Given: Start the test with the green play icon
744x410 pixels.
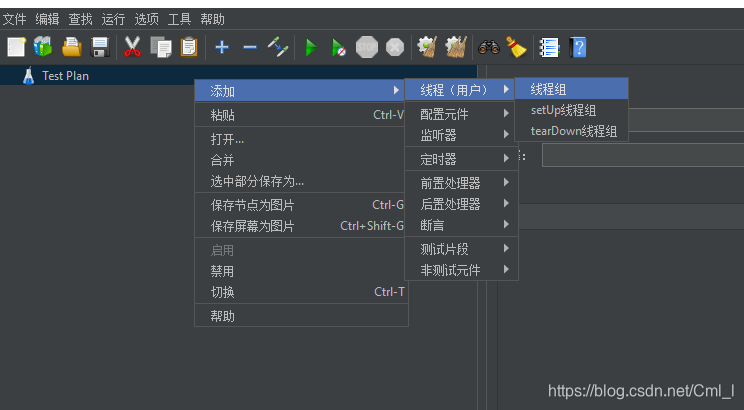Looking at the screenshot, I should 311,47.
